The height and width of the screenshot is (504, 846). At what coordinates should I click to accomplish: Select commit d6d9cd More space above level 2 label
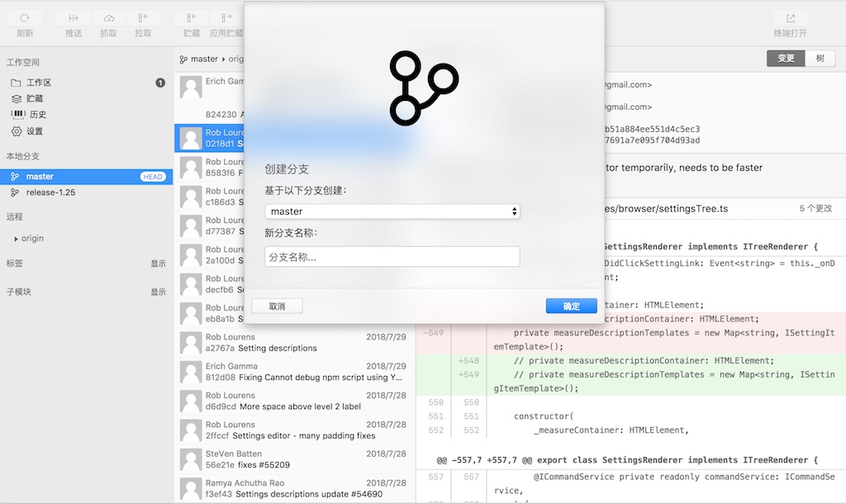coord(295,401)
